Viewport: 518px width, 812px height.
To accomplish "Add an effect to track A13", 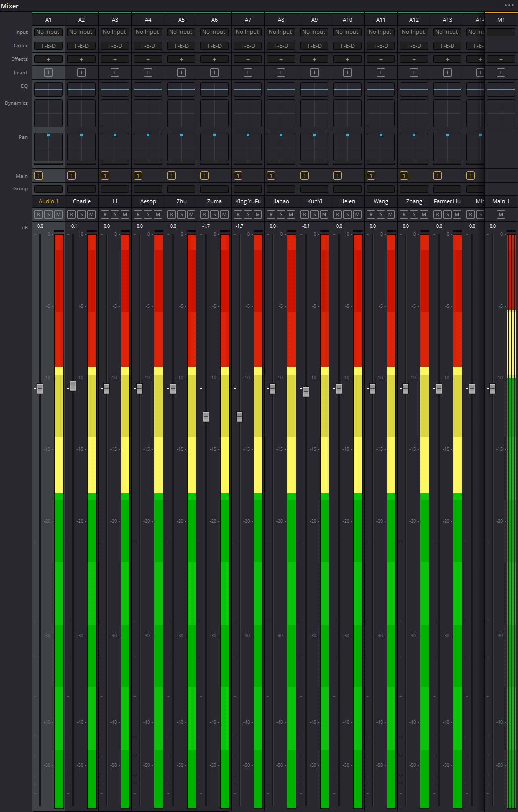I will pyautogui.click(x=447, y=59).
